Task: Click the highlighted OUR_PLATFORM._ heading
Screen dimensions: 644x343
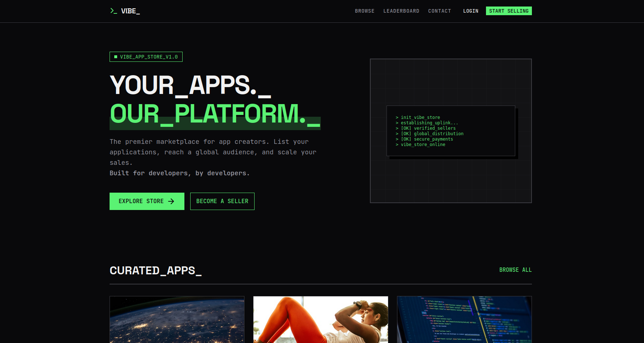Action: tap(215, 115)
